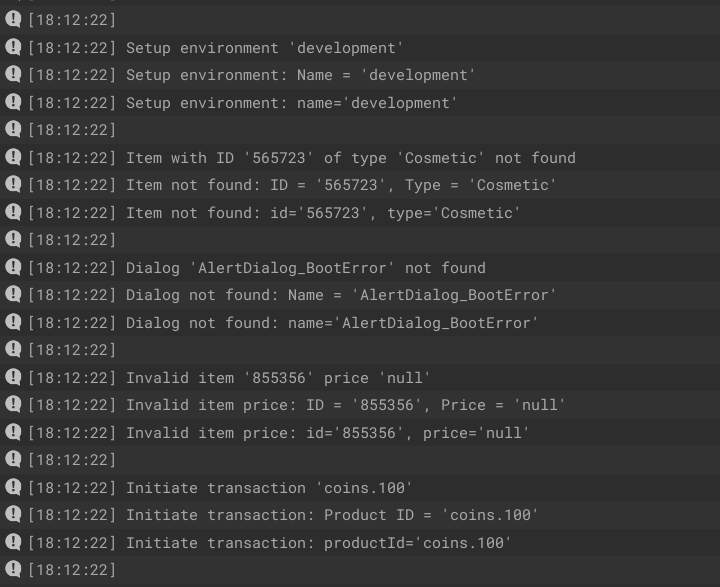Click info icon beside "Item not found: id='565723'"
This screenshot has height=587, width=720.
[13, 212]
